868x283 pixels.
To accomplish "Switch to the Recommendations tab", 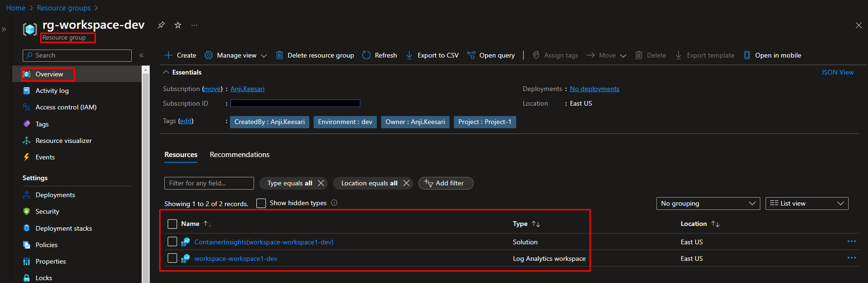I will point(239,155).
